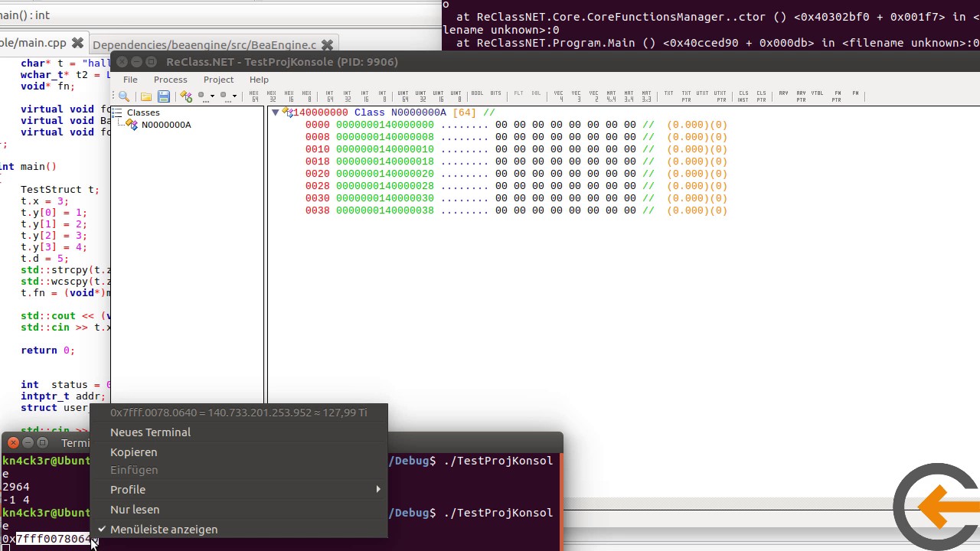Select the UINT 16 node type icon

click(439, 96)
